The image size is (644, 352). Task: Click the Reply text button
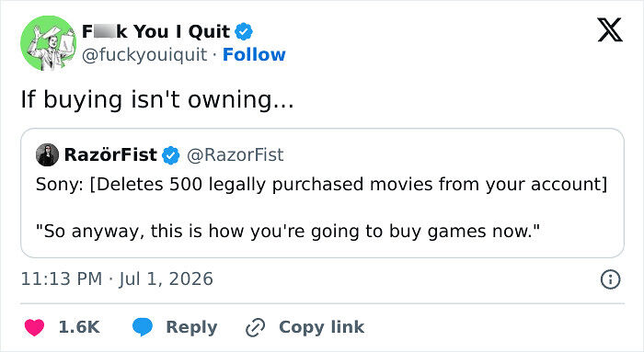pos(191,327)
